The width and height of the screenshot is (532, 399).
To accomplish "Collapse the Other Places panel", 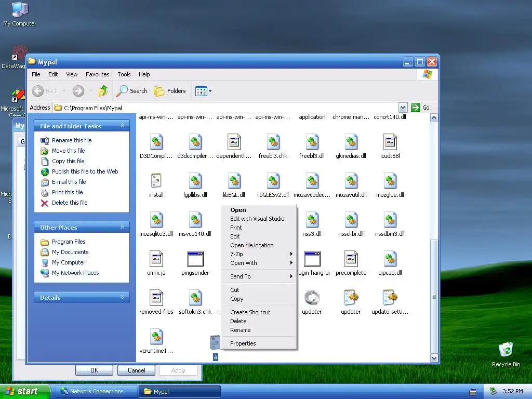I will tap(123, 227).
